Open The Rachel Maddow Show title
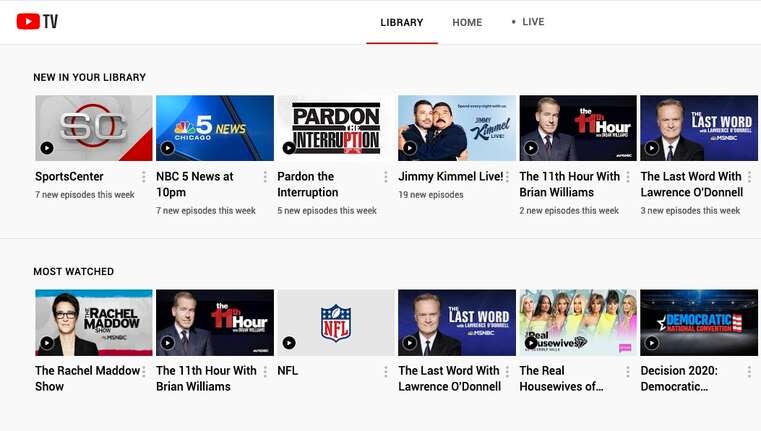The height and width of the screenshot is (431, 761). tap(87, 379)
